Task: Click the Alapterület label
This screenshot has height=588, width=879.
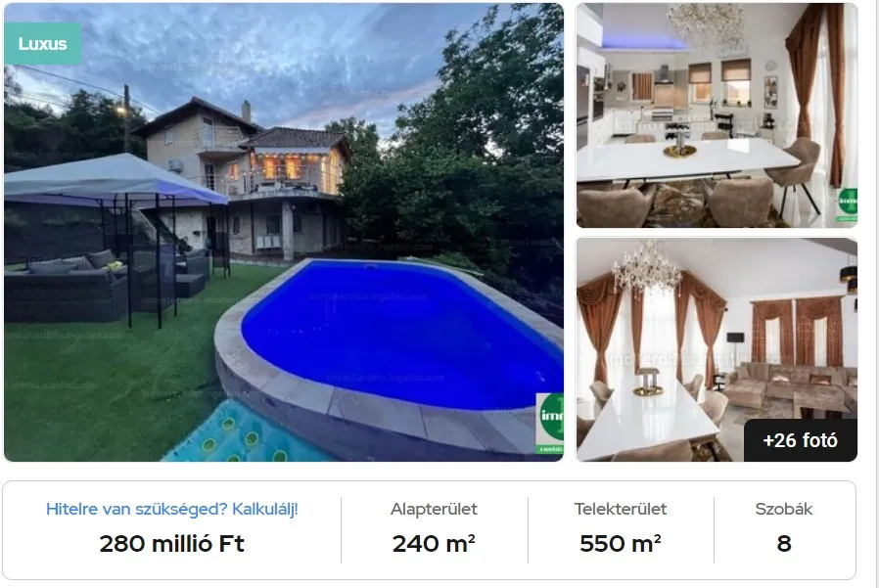Action: (434, 509)
